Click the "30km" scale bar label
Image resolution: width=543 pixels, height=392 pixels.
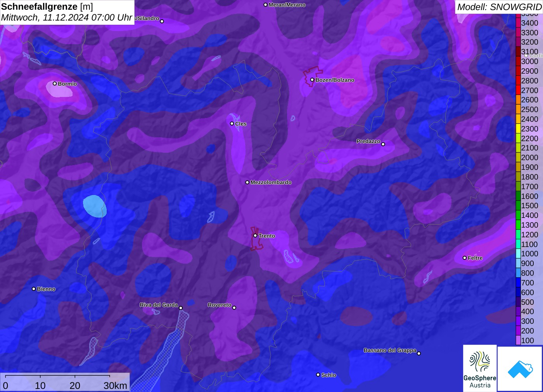pos(115,386)
